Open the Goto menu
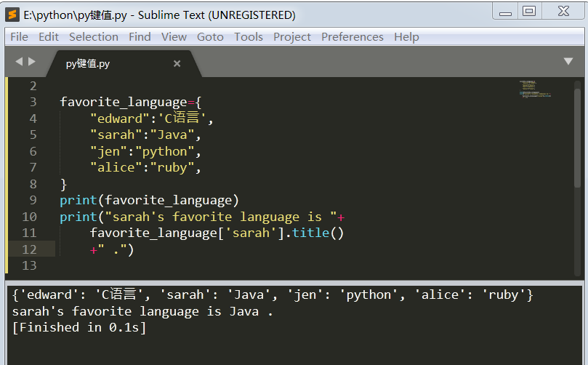Image resolution: width=588 pixels, height=365 pixels. [210, 37]
